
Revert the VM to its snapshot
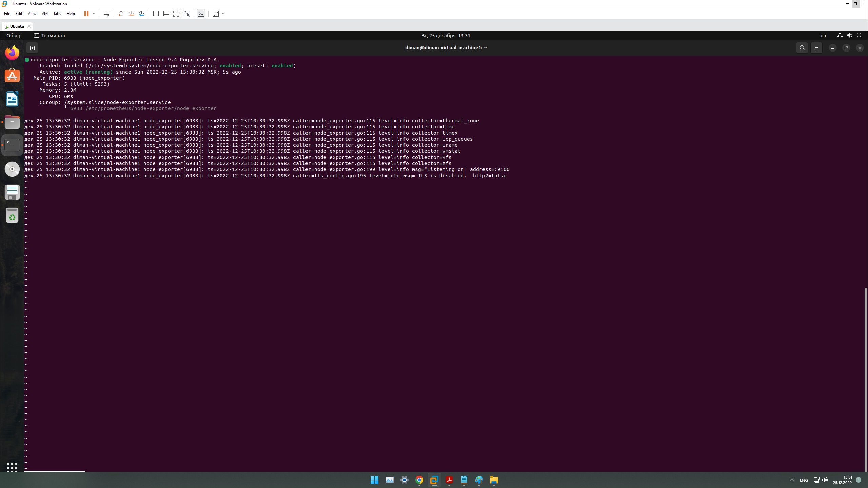[x=131, y=14]
